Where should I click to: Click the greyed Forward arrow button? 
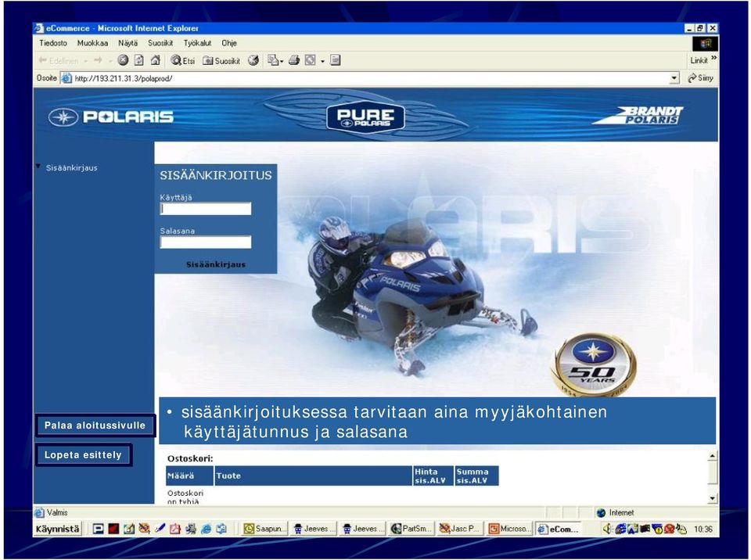tap(99, 60)
